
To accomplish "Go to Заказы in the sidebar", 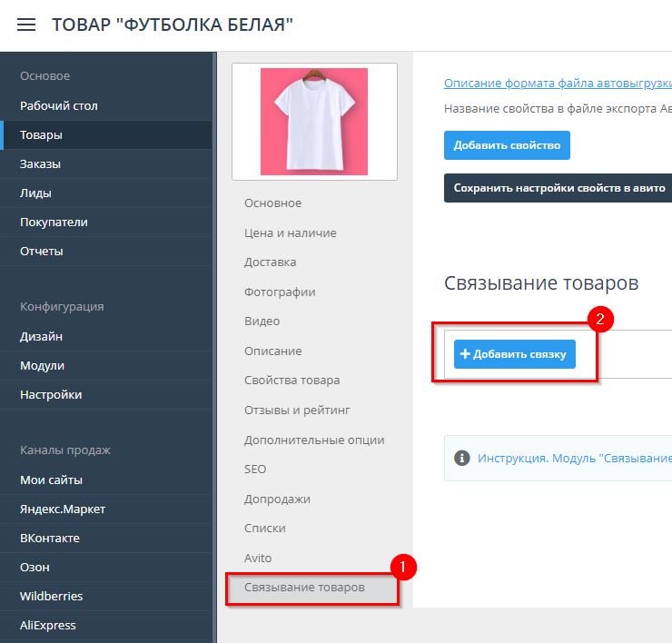I will click(40, 163).
